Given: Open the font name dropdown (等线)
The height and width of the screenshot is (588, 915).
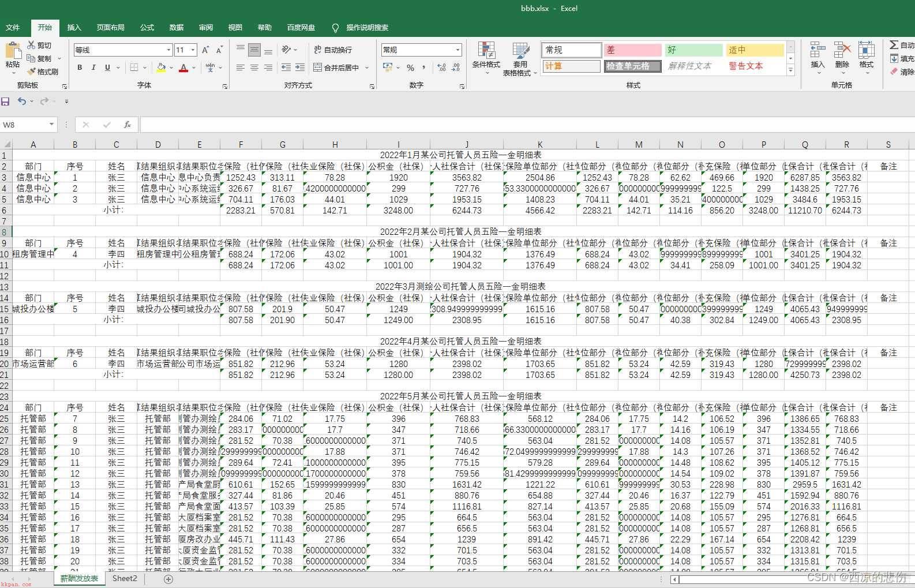Looking at the screenshot, I should pos(168,50).
